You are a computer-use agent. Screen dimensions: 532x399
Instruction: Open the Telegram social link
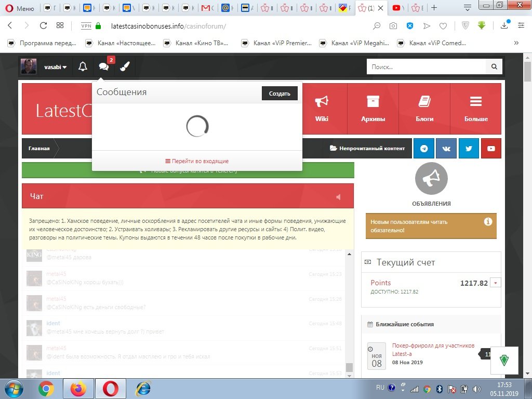[x=423, y=149]
